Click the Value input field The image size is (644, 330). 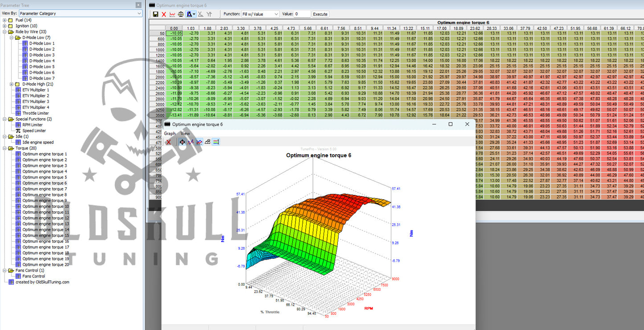click(x=302, y=14)
